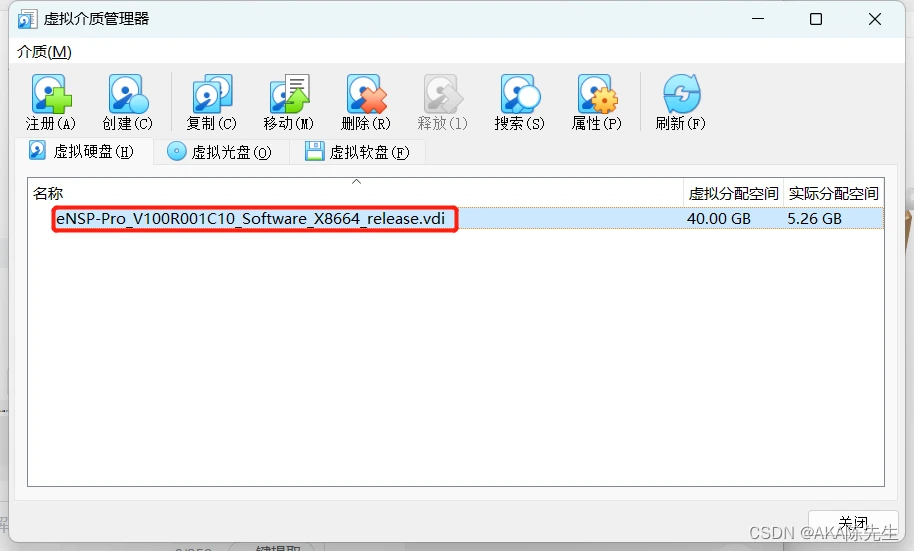Click the window title bar app icon
The width and height of the screenshot is (914, 551).
(27, 19)
